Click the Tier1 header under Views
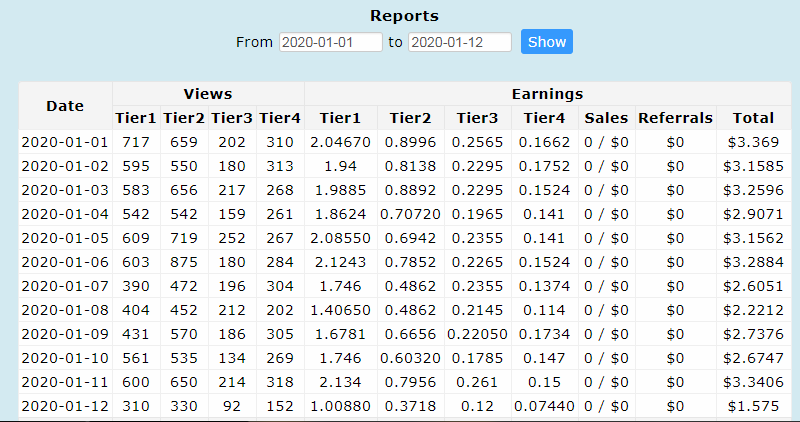This screenshot has width=800, height=422. point(136,118)
